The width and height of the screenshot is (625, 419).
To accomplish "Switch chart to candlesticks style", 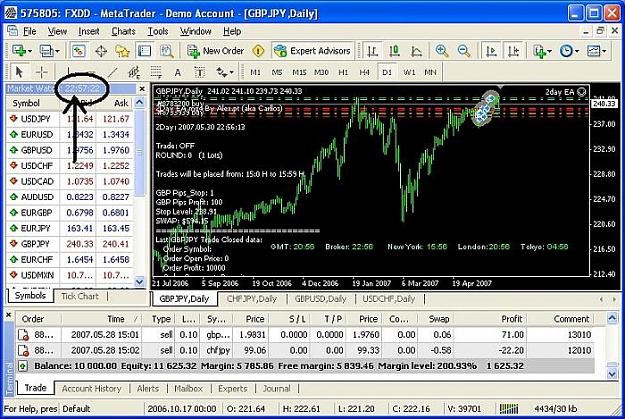I will pyautogui.click(x=395, y=51).
